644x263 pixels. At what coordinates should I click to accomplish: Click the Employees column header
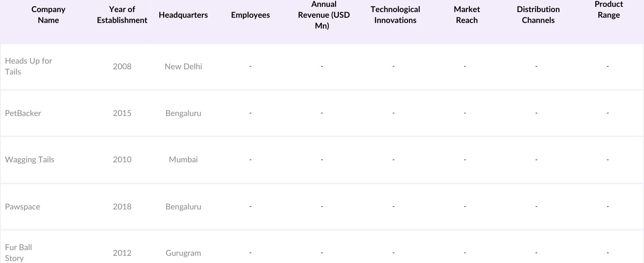[250, 15]
